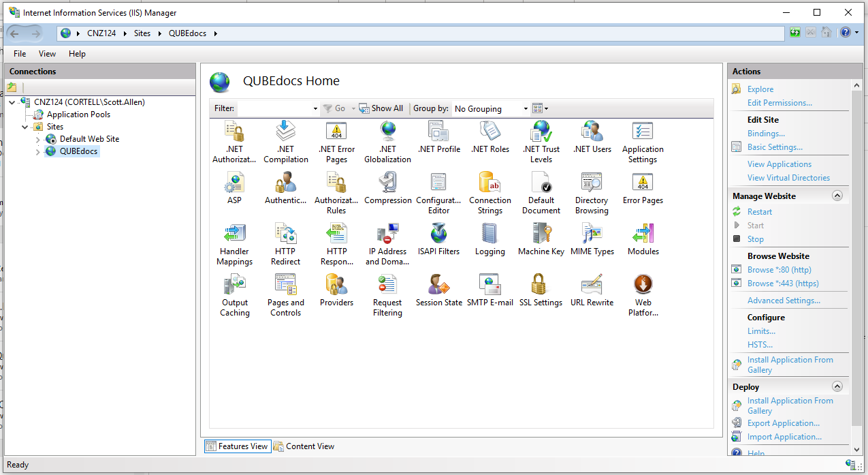The width and height of the screenshot is (868, 475).
Task: Open Web Platform Installer feature
Action: tap(643, 295)
